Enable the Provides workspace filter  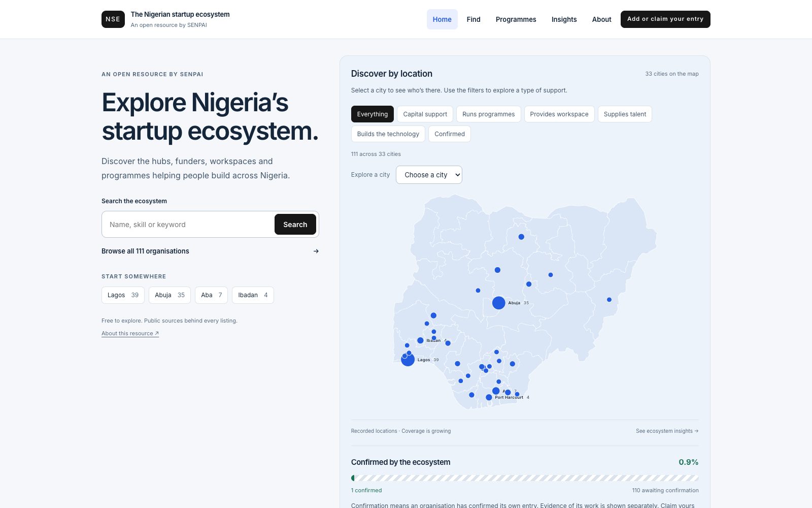[x=559, y=114]
